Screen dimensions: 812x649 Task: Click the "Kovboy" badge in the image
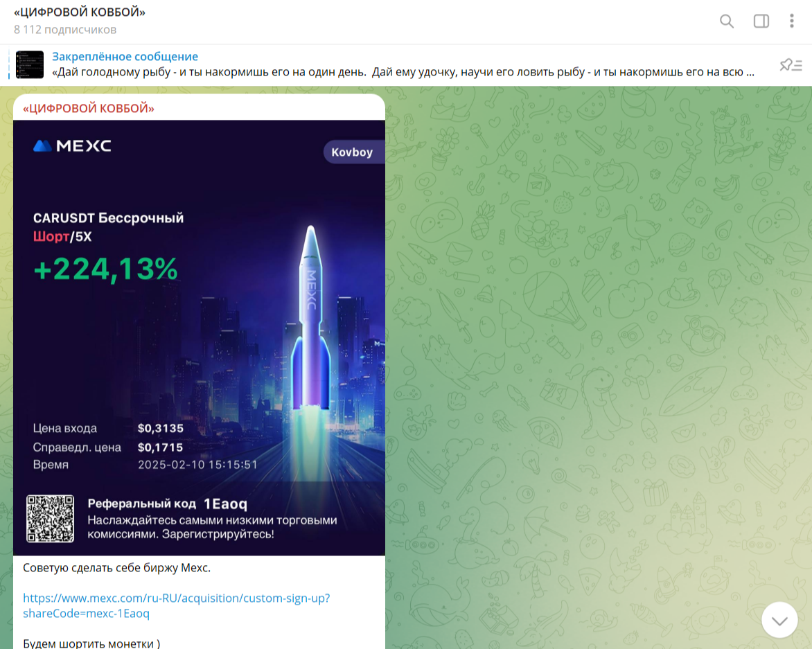tap(354, 152)
